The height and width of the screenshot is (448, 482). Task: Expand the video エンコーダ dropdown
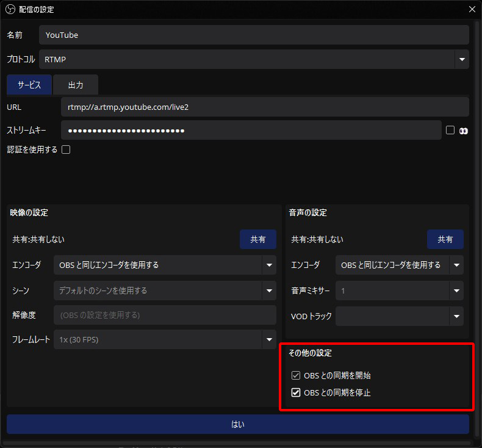[165, 265]
